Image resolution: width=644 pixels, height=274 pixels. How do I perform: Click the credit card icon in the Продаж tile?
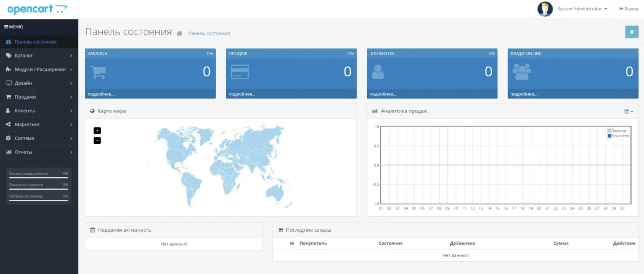pyautogui.click(x=240, y=72)
